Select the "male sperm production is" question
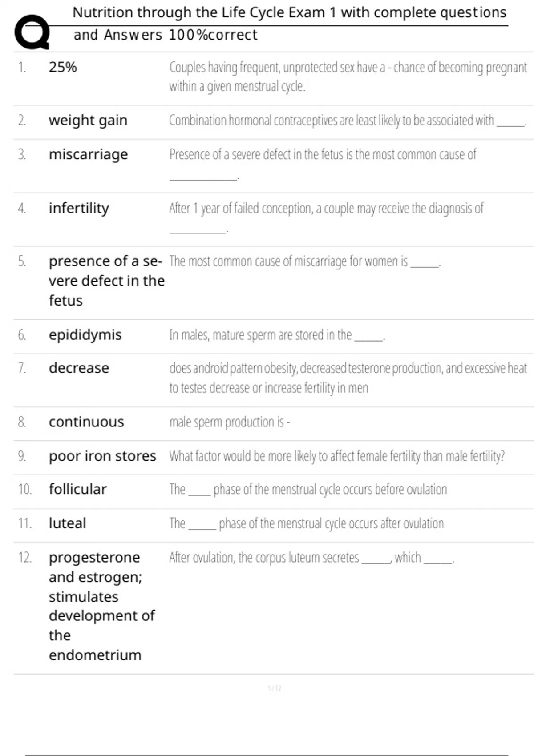The image size is (534, 756). [230, 422]
